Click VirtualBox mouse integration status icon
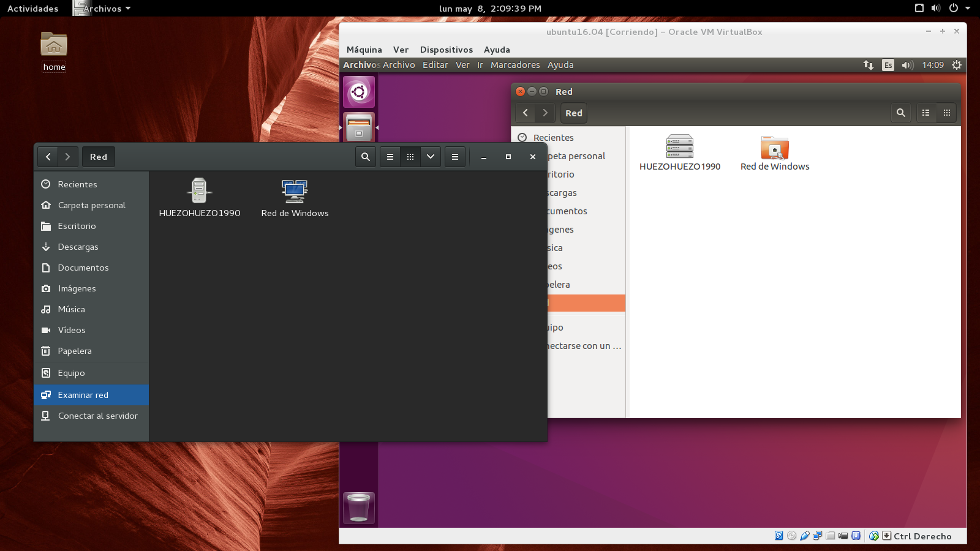The image size is (980, 551). [874, 536]
